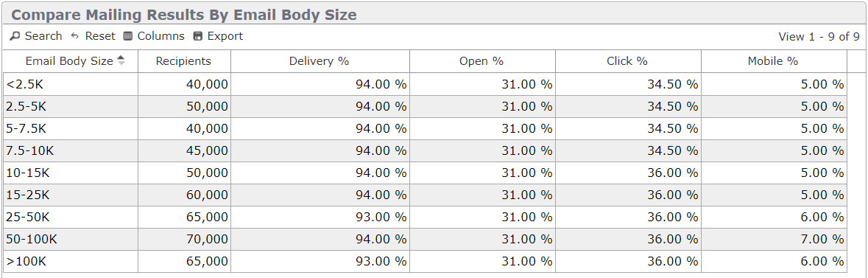868x278 pixels.
Task: Click the Export label
Action: click(225, 36)
